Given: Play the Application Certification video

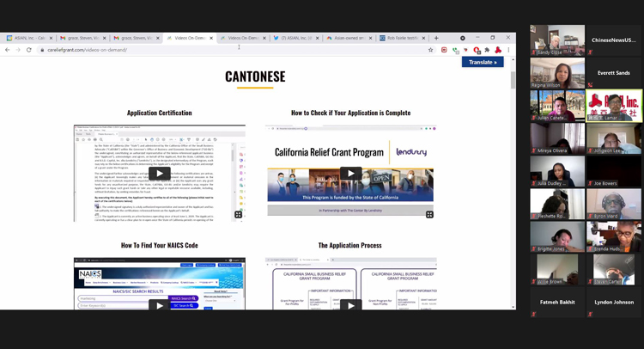Looking at the screenshot, I should pos(160,174).
